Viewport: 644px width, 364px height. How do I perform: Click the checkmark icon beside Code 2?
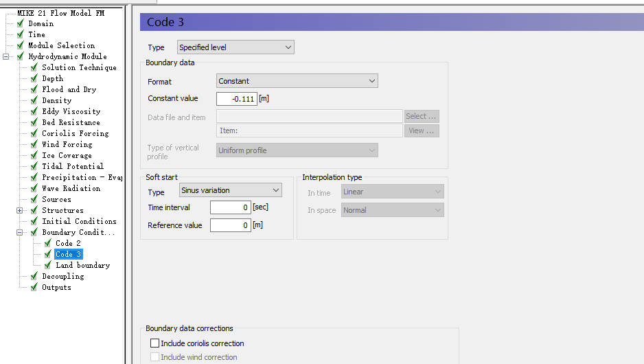(x=48, y=243)
